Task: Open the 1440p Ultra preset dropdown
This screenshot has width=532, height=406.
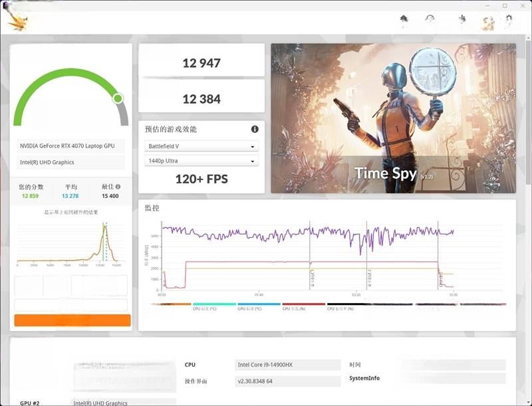Action: tap(201, 161)
